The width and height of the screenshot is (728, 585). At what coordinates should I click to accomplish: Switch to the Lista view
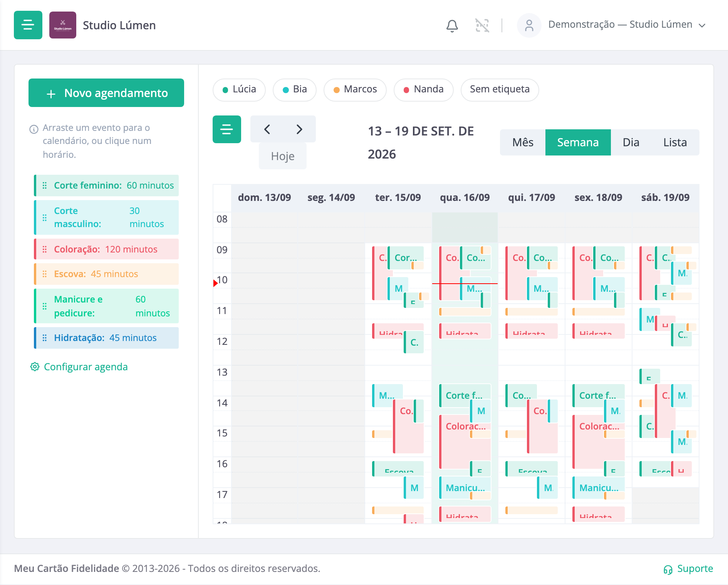675,142
